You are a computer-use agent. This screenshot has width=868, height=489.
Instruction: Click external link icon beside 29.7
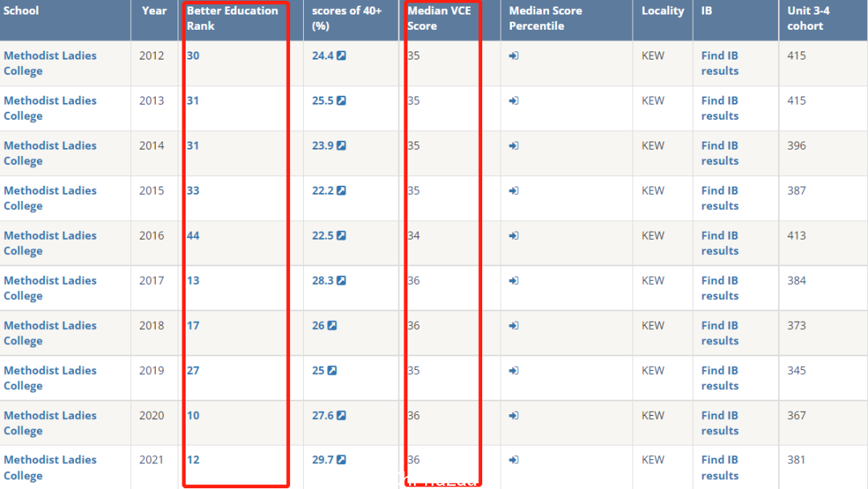pos(342,460)
